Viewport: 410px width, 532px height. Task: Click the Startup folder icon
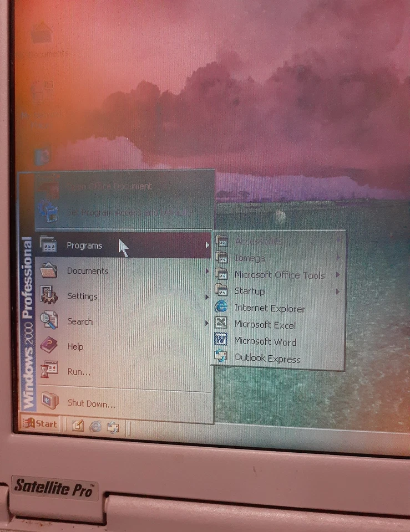click(x=221, y=291)
